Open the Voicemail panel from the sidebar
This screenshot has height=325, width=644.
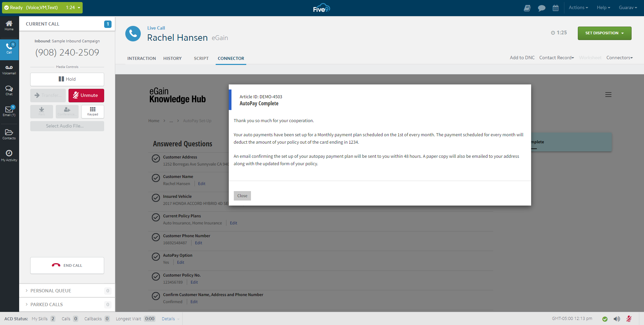tap(9, 70)
